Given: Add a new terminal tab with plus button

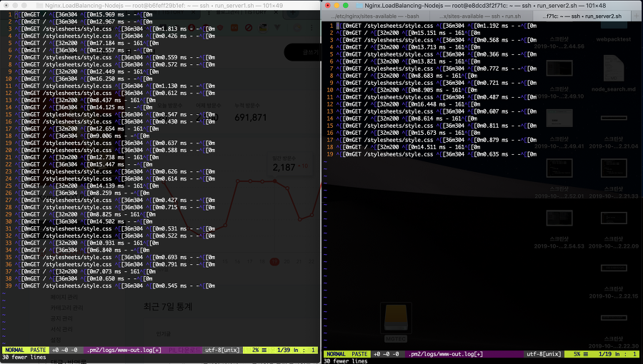Looking at the screenshot, I should coord(637,16).
